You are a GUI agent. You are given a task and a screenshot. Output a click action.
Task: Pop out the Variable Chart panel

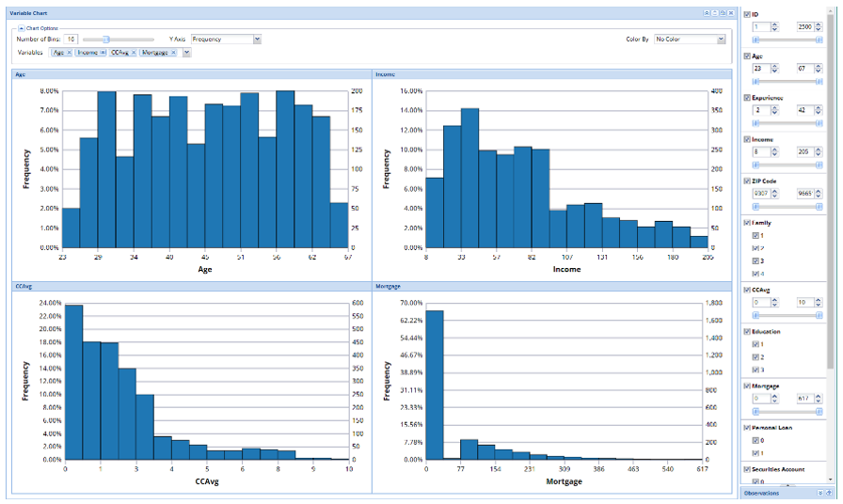(724, 13)
